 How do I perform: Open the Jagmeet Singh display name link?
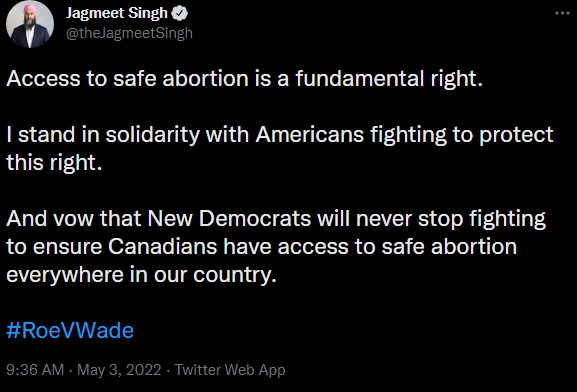pyautogui.click(x=117, y=13)
